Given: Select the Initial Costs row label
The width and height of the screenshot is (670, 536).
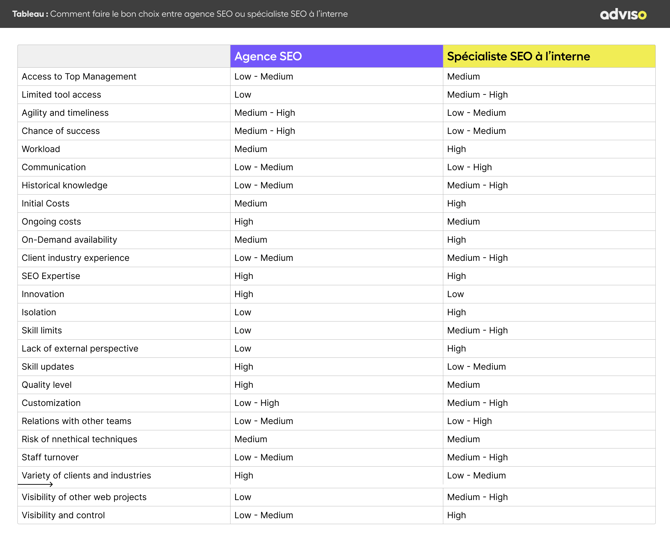Looking at the screenshot, I should [46, 203].
